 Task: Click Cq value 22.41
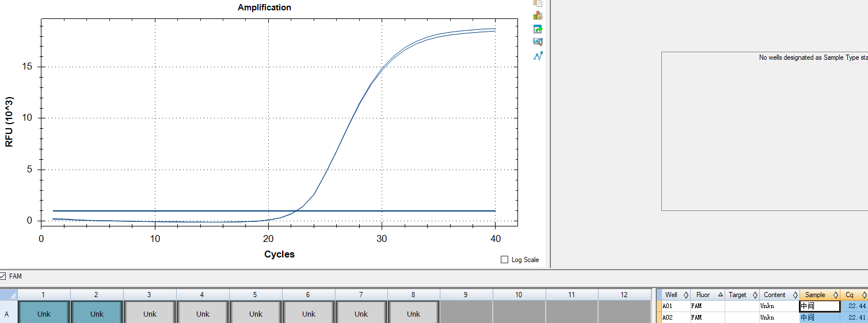856,317
